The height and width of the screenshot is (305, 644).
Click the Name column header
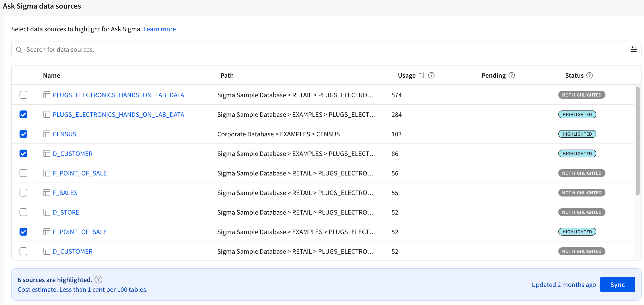click(52, 75)
